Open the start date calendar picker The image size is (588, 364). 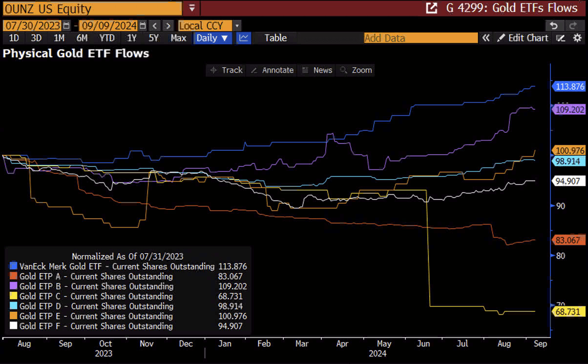[66, 25]
